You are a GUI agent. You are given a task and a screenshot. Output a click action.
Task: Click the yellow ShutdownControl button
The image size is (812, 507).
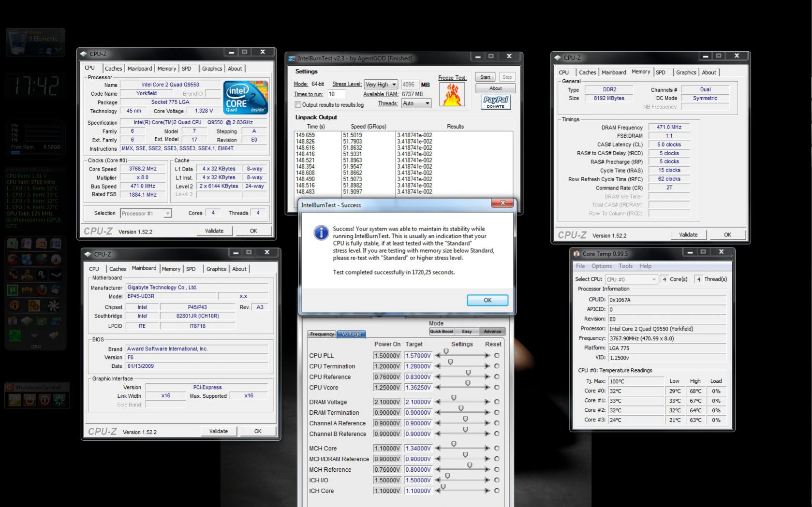coord(15,400)
